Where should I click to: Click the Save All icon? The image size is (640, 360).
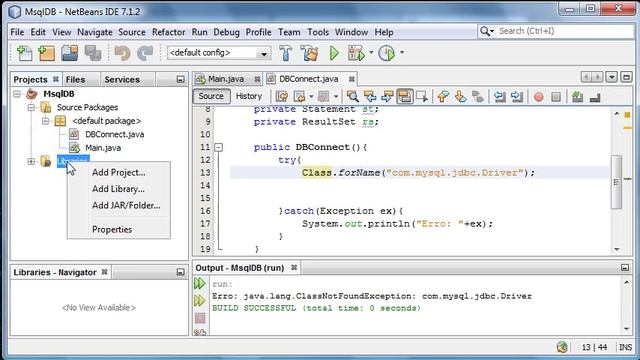pyautogui.click(x=93, y=53)
